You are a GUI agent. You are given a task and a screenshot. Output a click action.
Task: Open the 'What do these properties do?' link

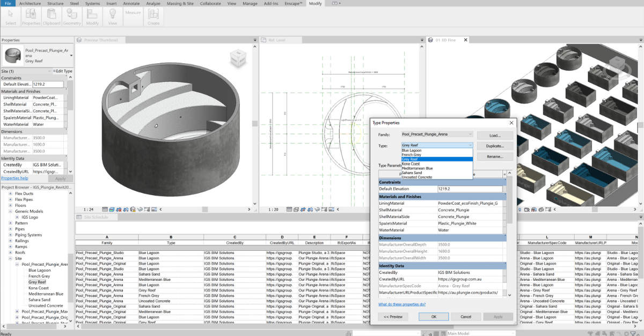[x=402, y=304]
